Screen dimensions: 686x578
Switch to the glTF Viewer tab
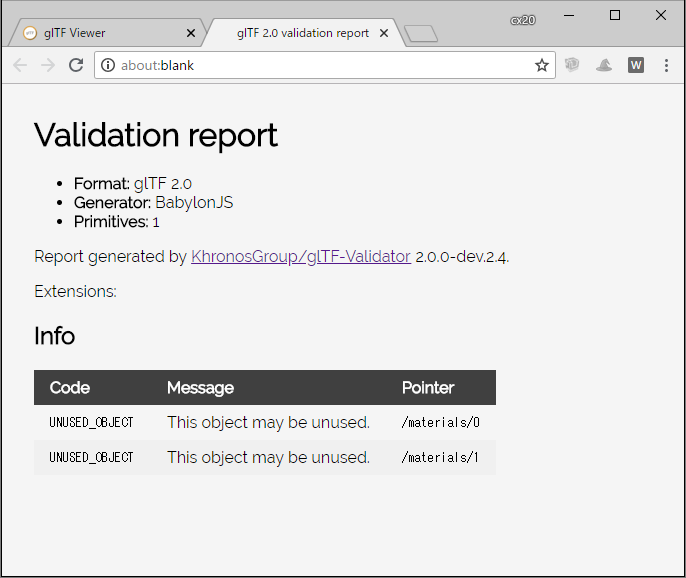coord(106,33)
